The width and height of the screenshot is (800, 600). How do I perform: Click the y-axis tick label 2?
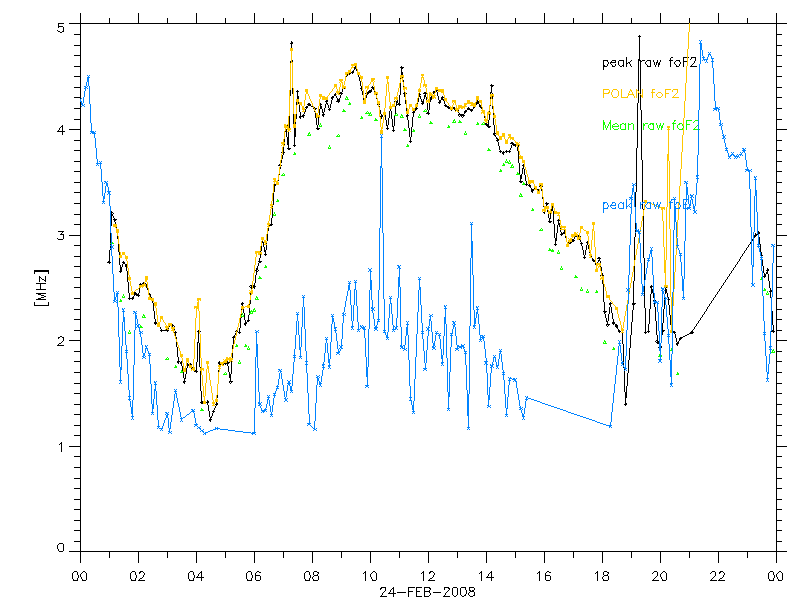click(x=61, y=341)
